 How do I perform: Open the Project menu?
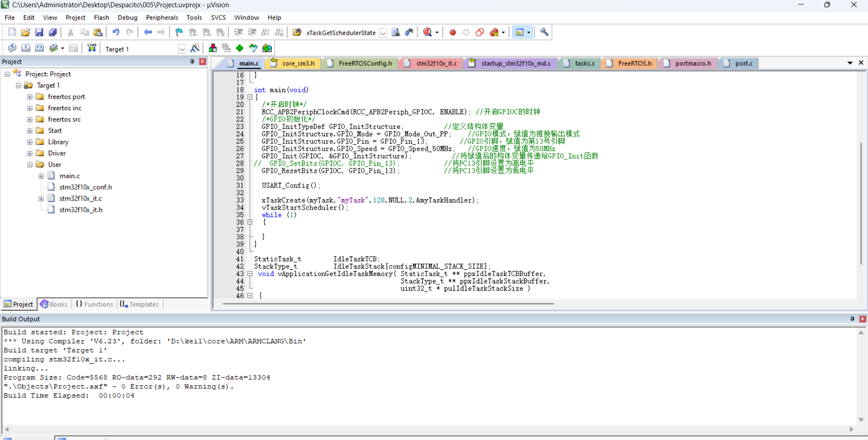(x=75, y=17)
